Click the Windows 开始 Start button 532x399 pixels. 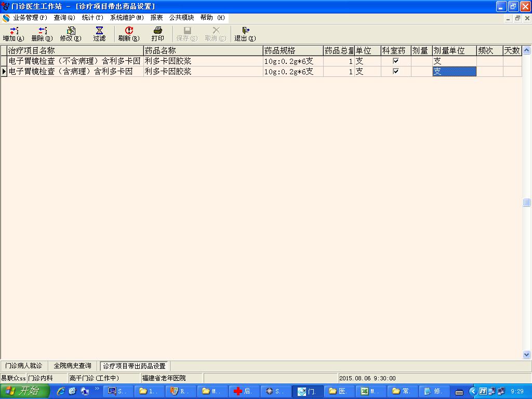point(25,391)
